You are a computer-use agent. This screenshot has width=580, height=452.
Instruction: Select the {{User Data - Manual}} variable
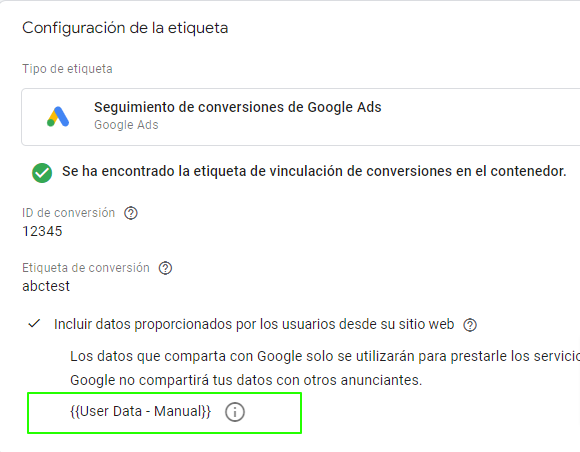pyautogui.click(x=140, y=411)
